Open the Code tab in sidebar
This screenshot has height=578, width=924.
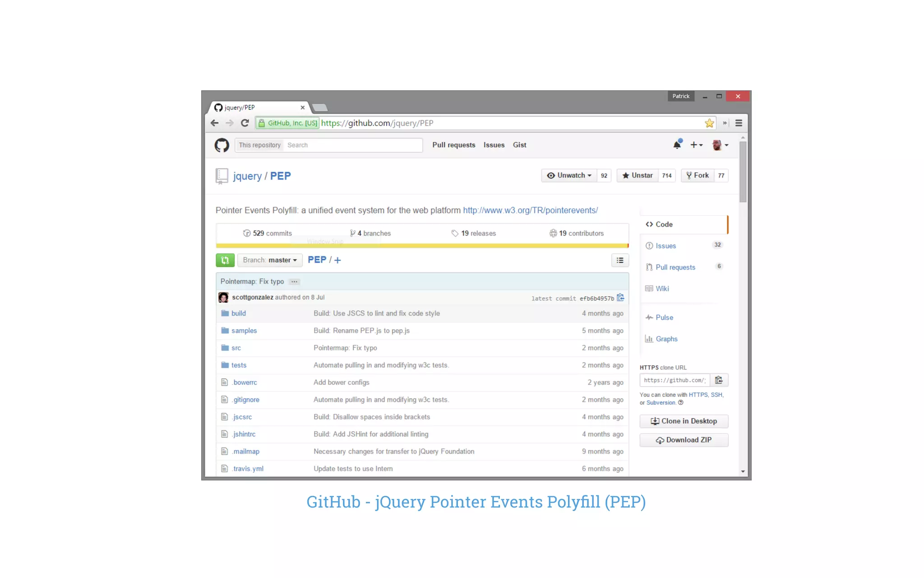click(x=684, y=224)
